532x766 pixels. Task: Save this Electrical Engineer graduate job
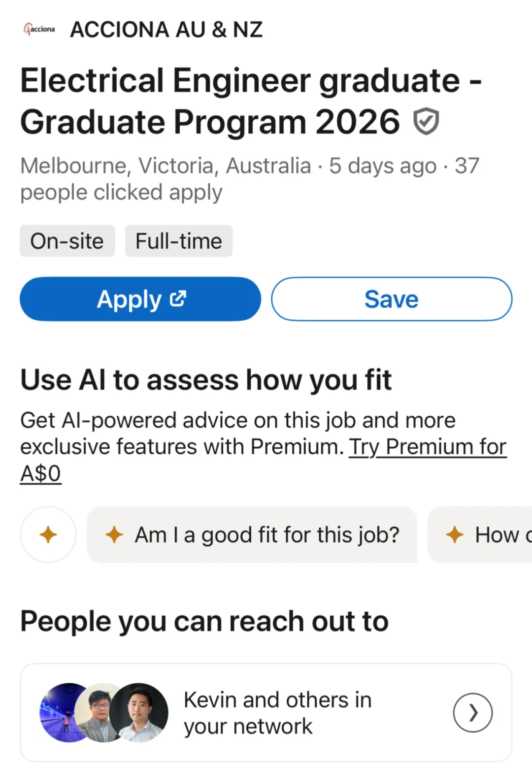pyautogui.click(x=391, y=299)
